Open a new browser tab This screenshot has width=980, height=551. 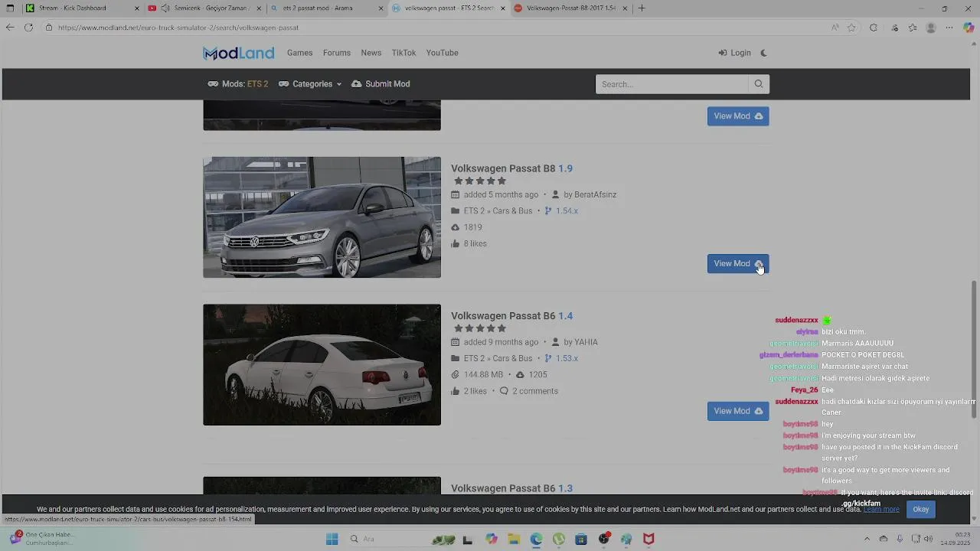[x=642, y=8]
